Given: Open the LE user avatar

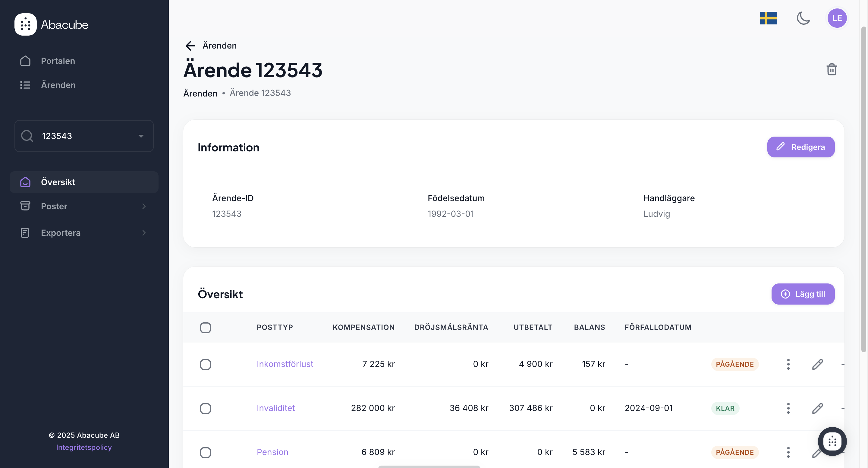Looking at the screenshot, I should click(837, 18).
